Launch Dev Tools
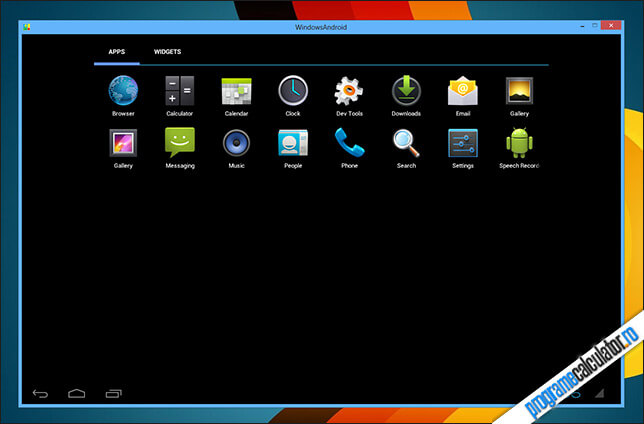This screenshot has height=424, width=644. [x=350, y=96]
